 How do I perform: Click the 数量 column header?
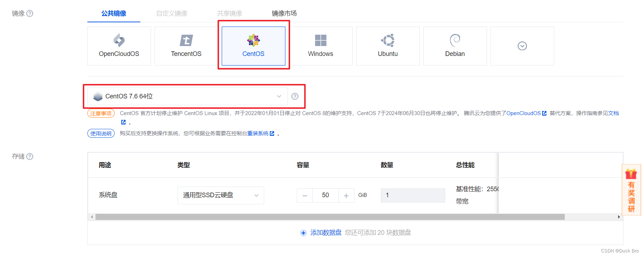pyautogui.click(x=387, y=165)
